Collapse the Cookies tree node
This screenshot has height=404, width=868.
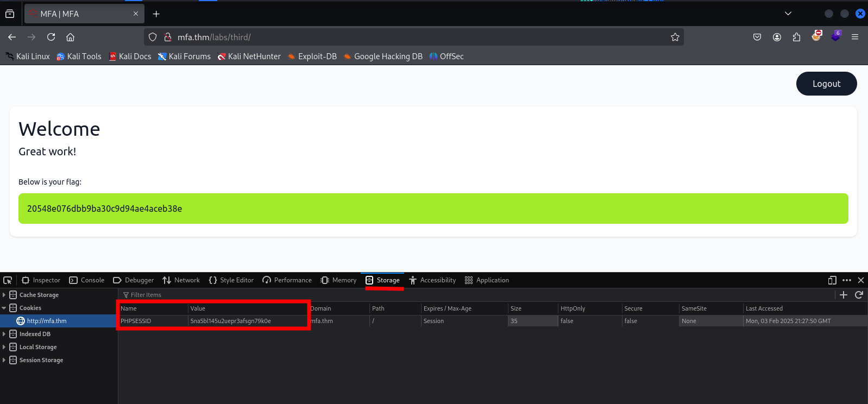(4, 308)
